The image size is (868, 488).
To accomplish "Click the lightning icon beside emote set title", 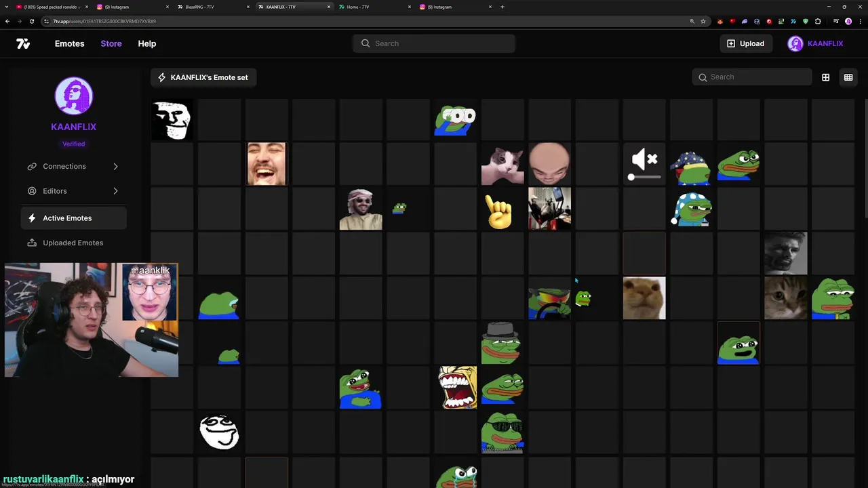I will [x=161, y=77].
